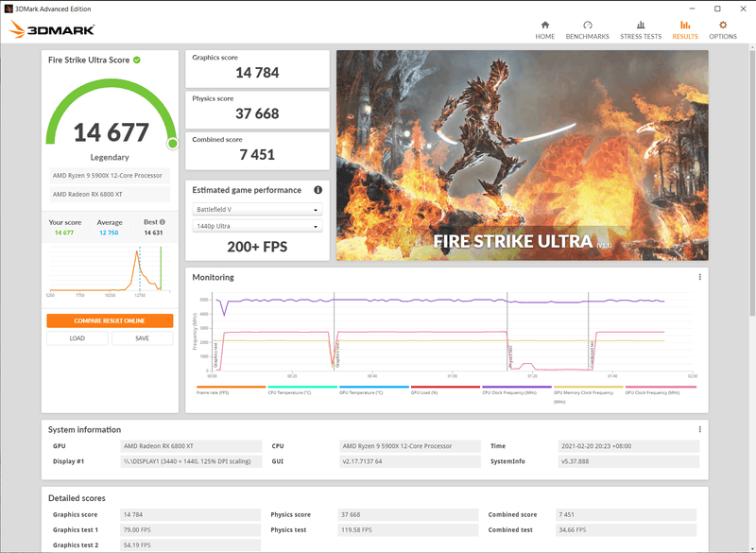Image resolution: width=756 pixels, height=553 pixels.
Task: Click the vertical scrollbar thumb
Action: [x=752, y=182]
